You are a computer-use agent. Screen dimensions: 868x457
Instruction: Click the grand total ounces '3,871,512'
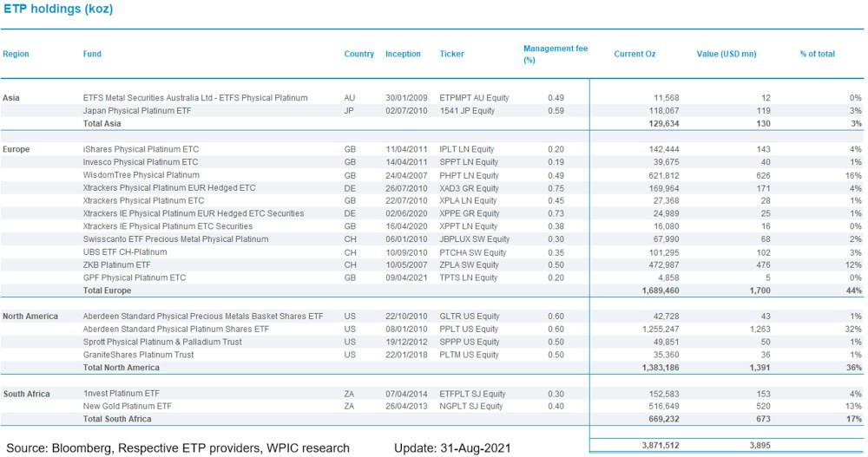tap(661, 445)
